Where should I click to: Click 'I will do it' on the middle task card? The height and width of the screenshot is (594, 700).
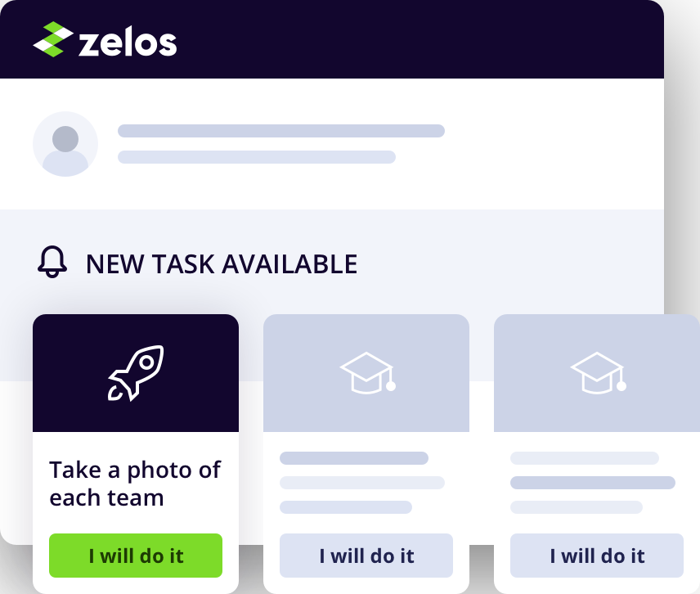point(366,555)
